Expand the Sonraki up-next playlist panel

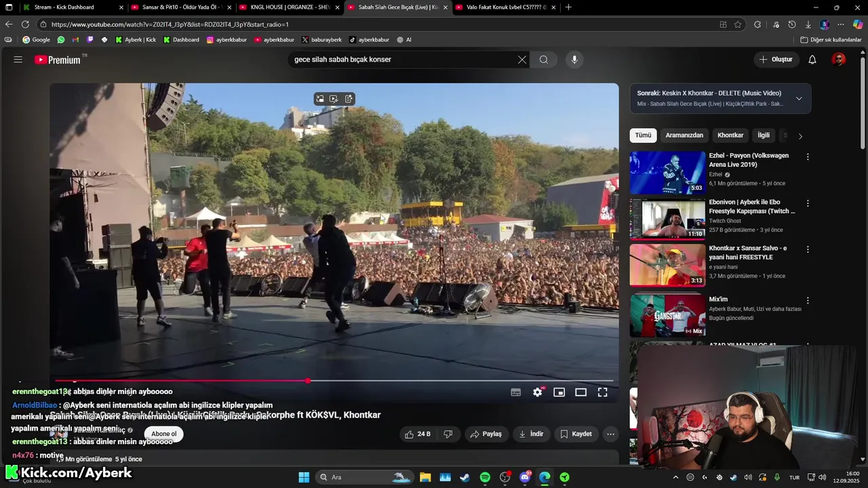[799, 98]
